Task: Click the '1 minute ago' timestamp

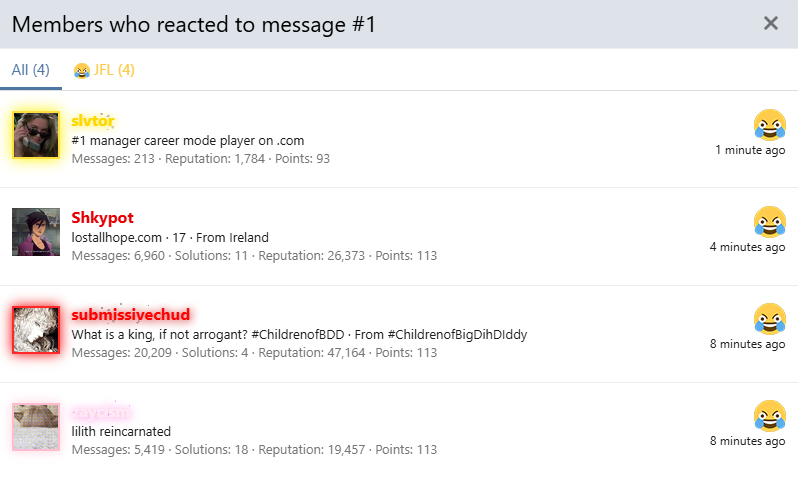Action: (750, 150)
